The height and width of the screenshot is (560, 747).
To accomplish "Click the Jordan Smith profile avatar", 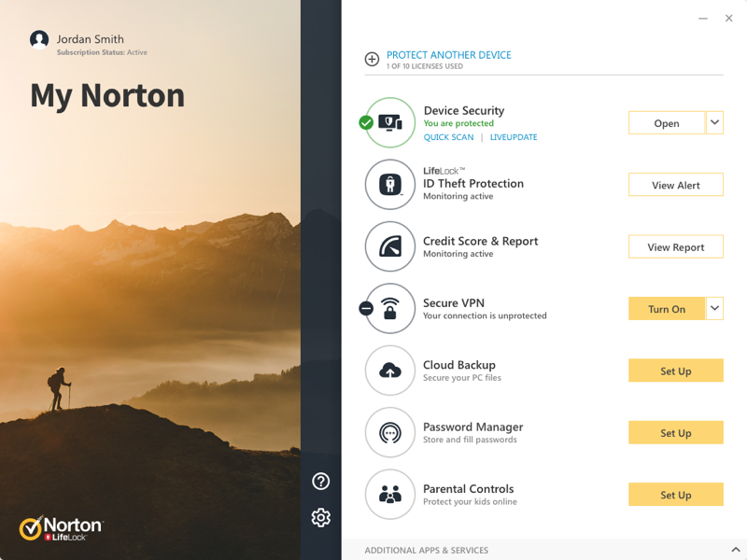I will pyautogui.click(x=39, y=40).
